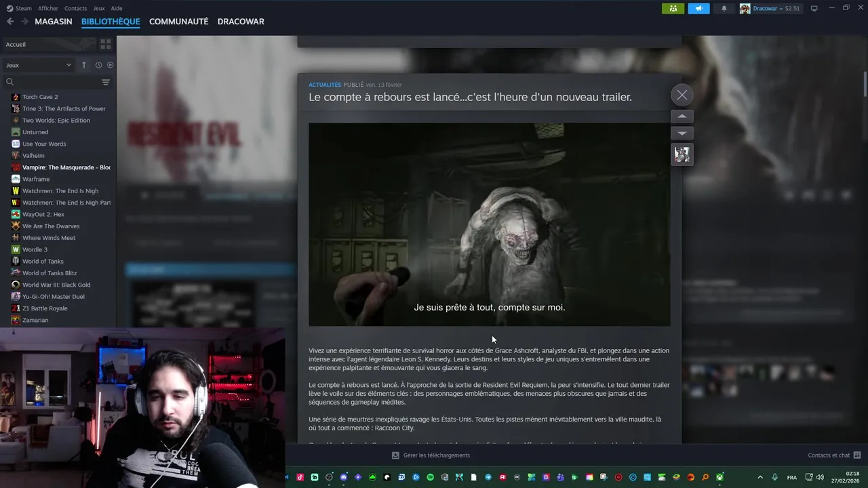Show hidden system tray icons
The width and height of the screenshot is (868, 488).
click(x=759, y=477)
